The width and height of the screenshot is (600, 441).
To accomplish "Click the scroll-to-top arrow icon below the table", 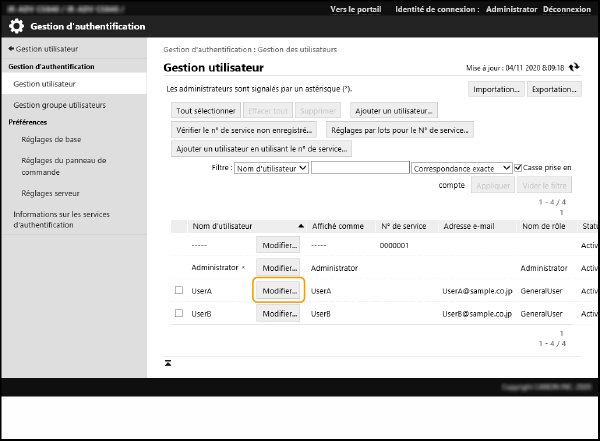I will (x=168, y=361).
